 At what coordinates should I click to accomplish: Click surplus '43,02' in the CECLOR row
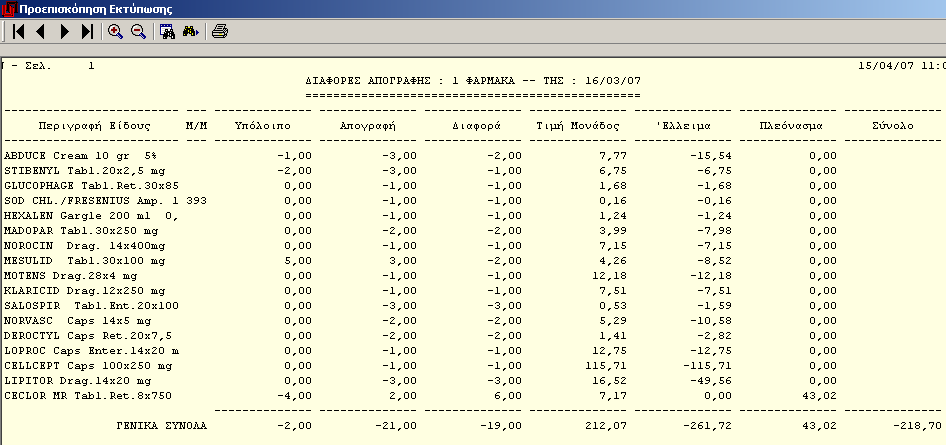point(819,396)
